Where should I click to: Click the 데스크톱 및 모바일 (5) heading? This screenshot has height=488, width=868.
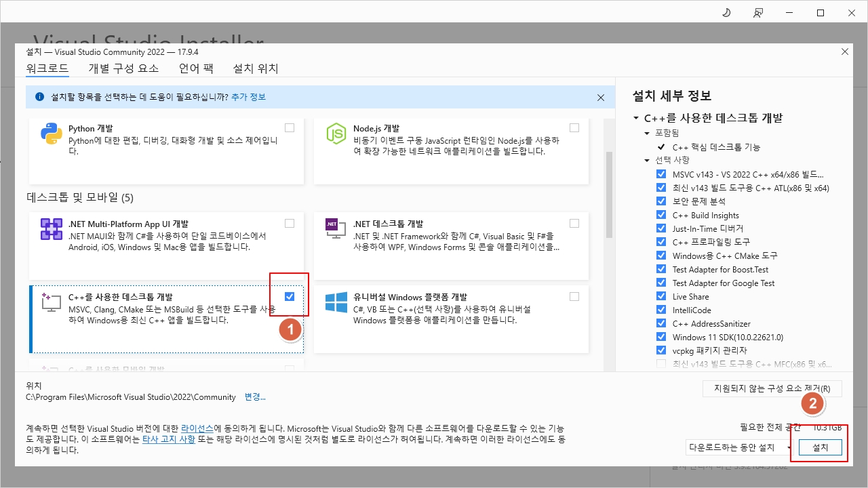click(80, 198)
